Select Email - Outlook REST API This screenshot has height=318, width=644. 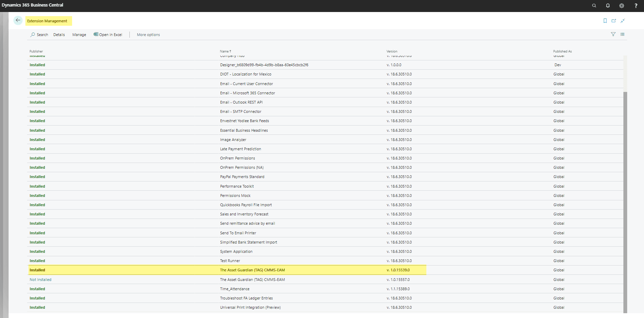[241, 102]
